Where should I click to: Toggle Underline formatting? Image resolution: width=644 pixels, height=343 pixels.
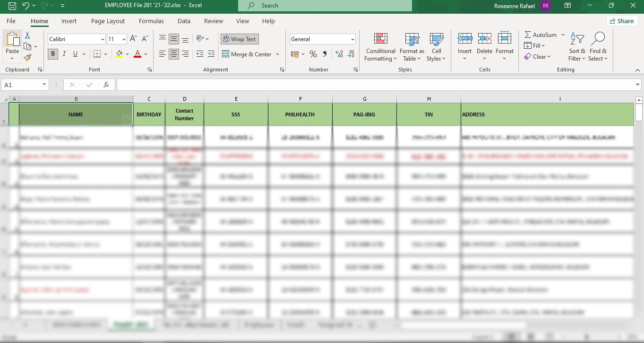75,54
